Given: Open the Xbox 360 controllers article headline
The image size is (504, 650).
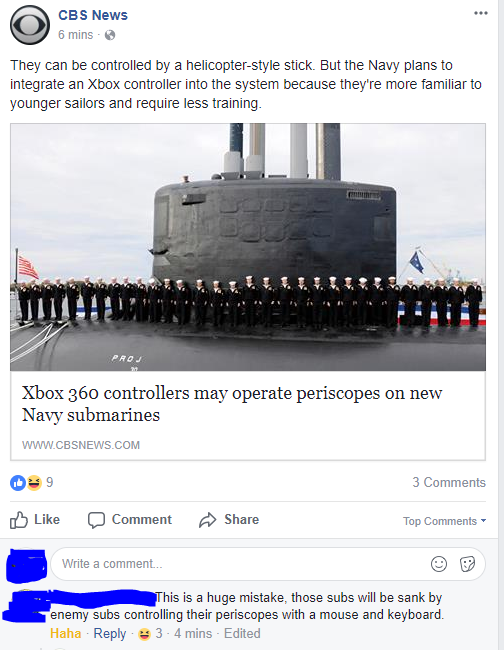Looking at the screenshot, I should [x=232, y=404].
